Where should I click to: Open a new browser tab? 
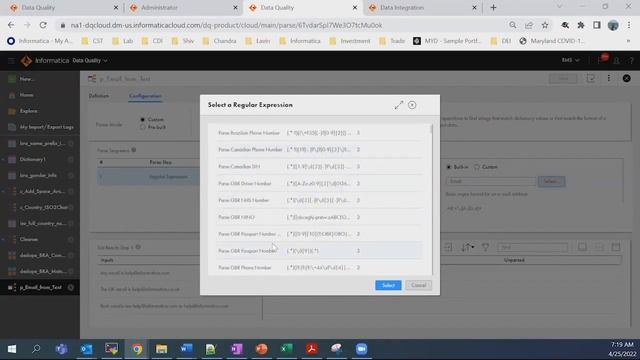[493, 7]
